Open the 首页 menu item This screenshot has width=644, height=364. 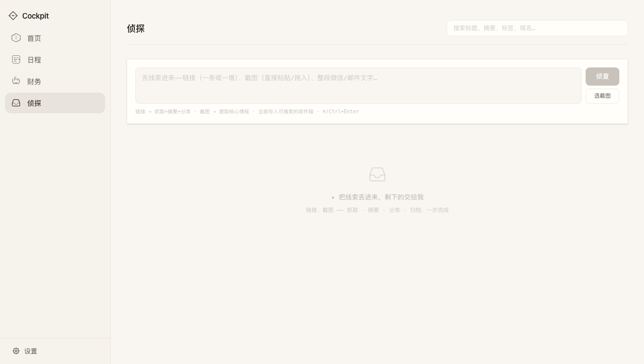tap(55, 38)
